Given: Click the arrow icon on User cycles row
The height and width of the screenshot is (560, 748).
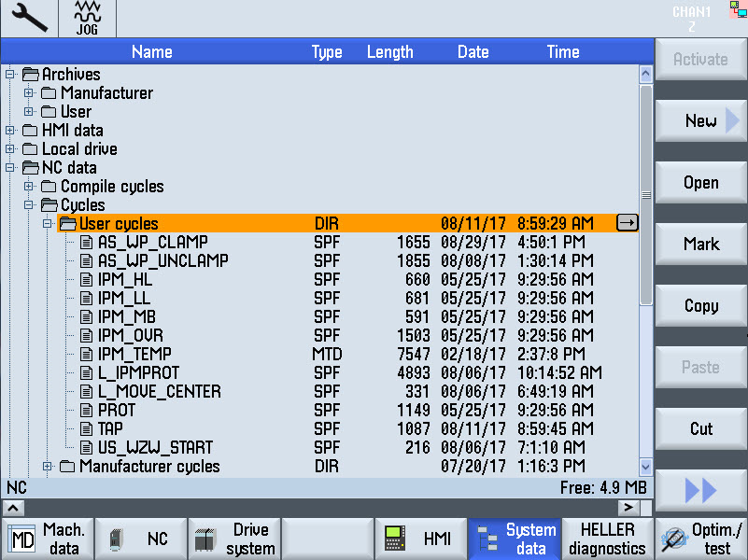Looking at the screenshot, I should pos(628,223).
